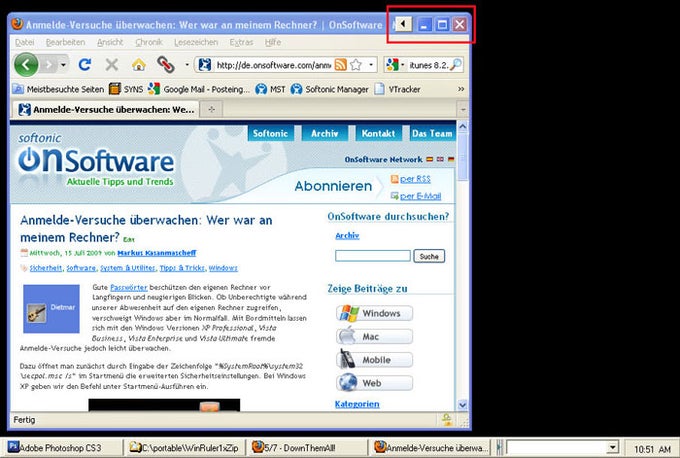Subscribe via the per RSS link

tap(415, 179)
